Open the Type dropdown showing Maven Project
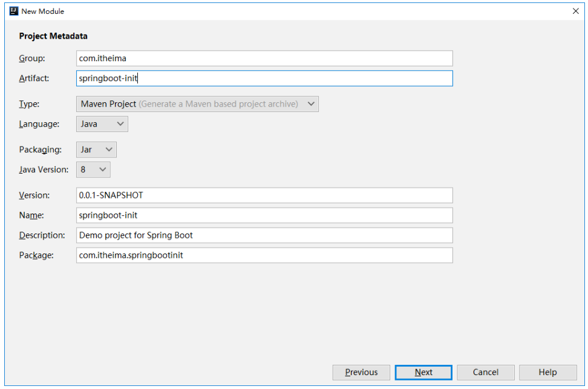 (x=197, y=104)
